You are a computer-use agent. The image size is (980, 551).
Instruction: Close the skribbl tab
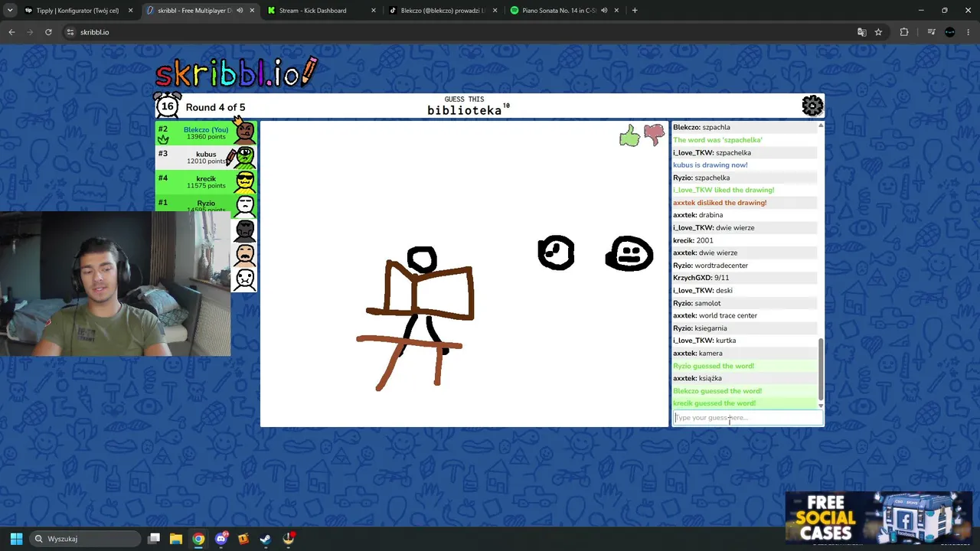point(252,11)
